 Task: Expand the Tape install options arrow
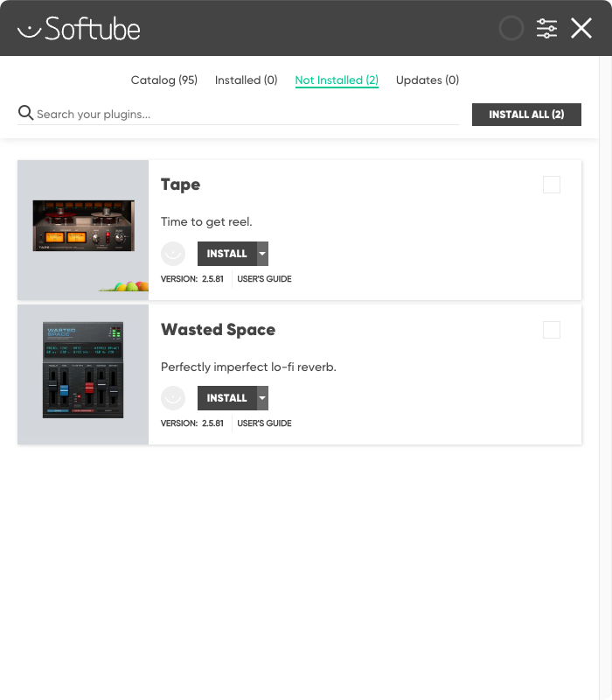click(262, 254)
